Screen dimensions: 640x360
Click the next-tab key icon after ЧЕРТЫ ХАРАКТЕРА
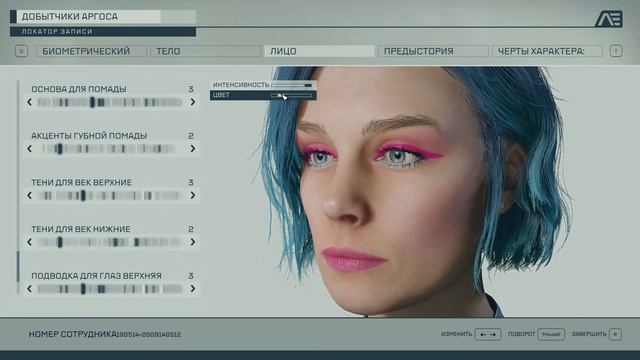(x=616, y=51)
